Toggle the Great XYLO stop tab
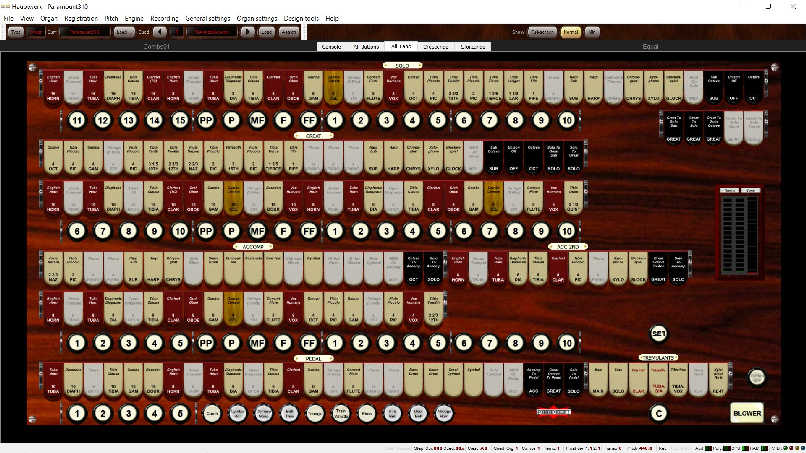The width and height of the screenshot is (806, 453). pos(433,158)
